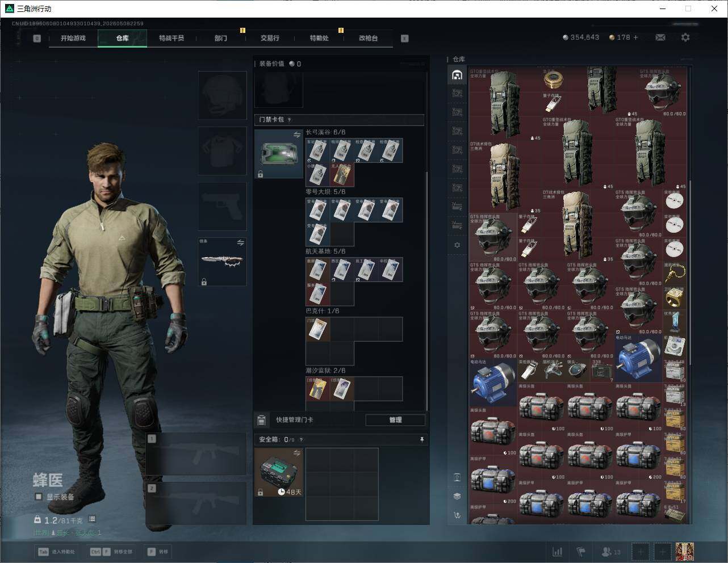This screenshot has width=728, height=563.
Task: Click the help icon next to 安全箱
Action: point(301,439)
